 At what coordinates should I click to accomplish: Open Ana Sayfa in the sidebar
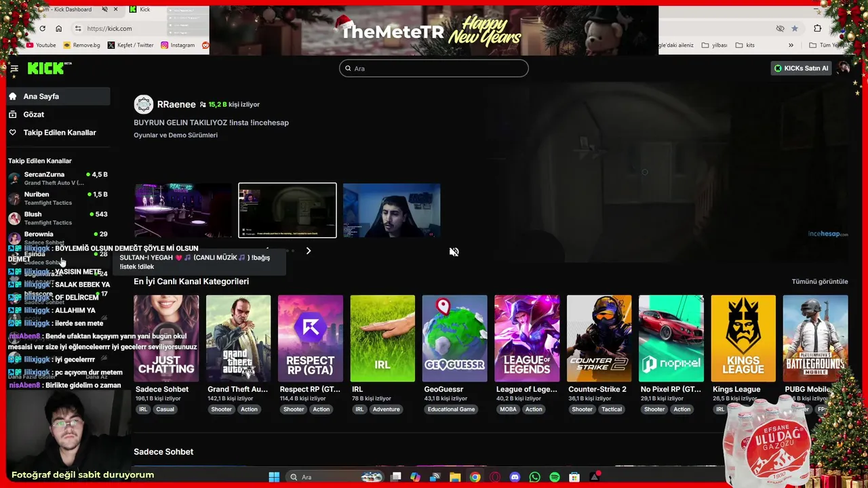(58, 96)
